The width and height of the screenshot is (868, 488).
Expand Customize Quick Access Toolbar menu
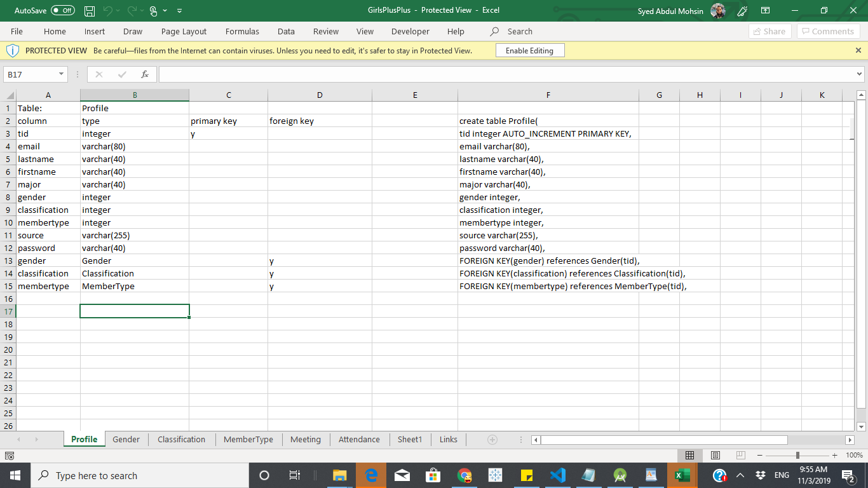tap(179, 11)
